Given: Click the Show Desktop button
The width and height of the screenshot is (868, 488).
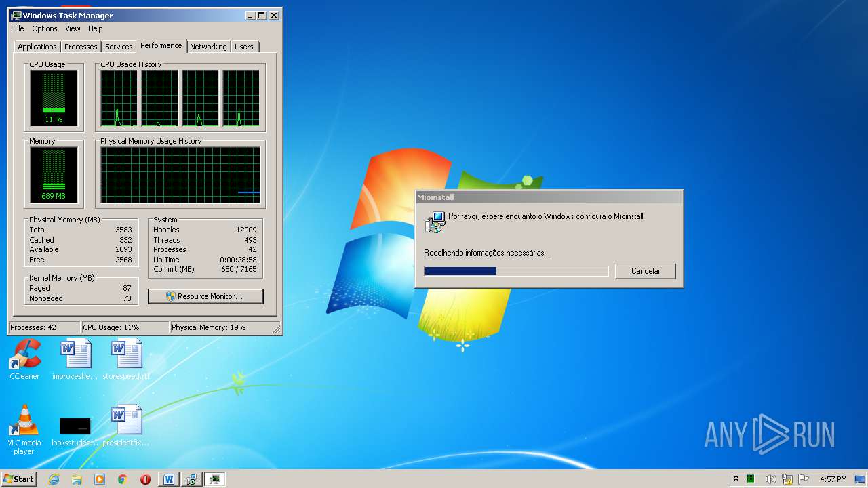Looking at the screenshot, I should coord(861,479).
